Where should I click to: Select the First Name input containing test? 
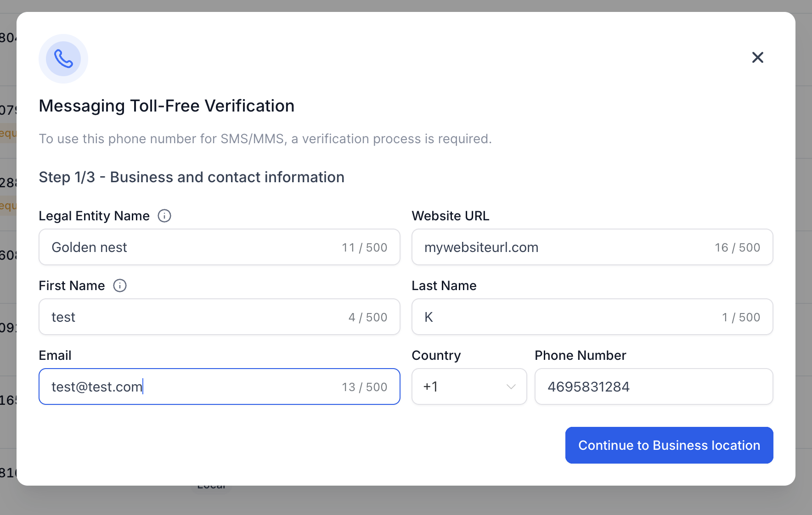(220, 317)
